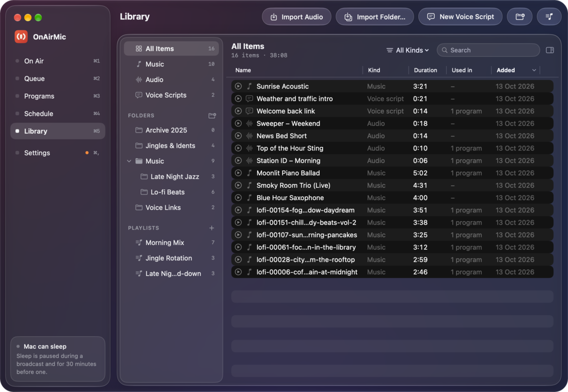Viewport: 568px width, 392px height.
Task: Select the lofi-00151-chill...dy-beats-vol-2 row
Action: tap(392, 223)
